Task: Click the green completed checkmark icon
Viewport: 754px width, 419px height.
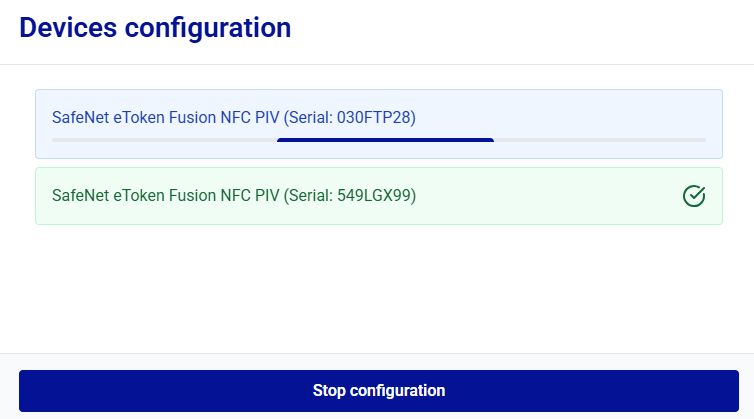Action: point(694,196)
